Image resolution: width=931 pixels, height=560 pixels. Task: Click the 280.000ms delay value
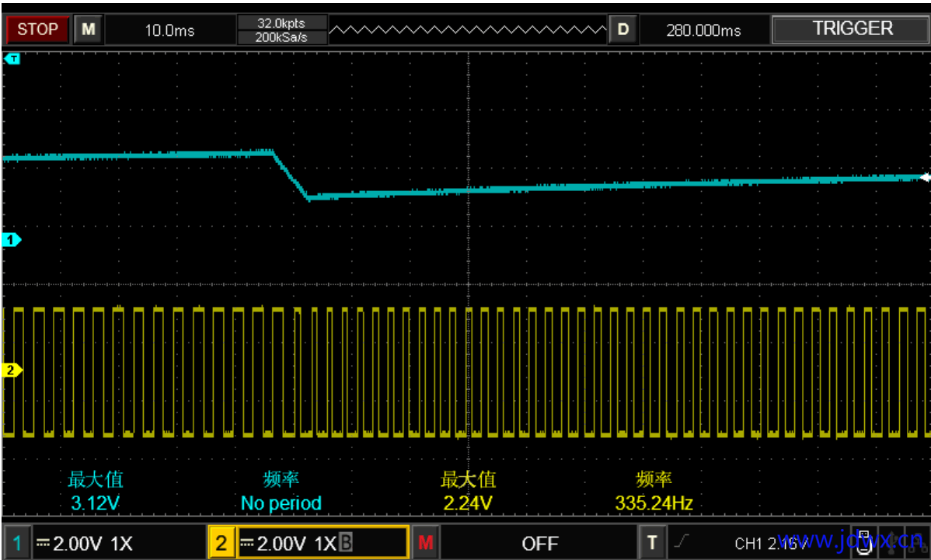(703, 30)
